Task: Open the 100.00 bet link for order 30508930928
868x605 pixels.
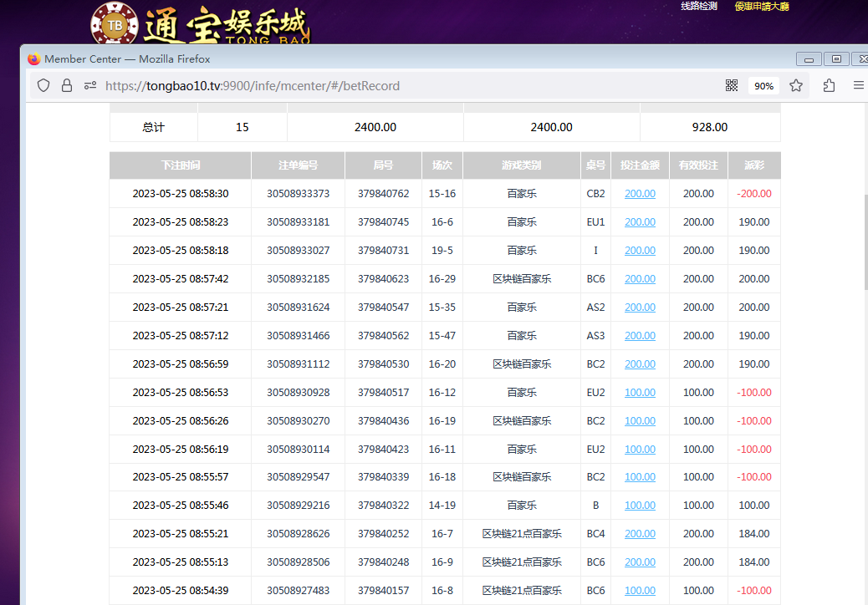Action: point(640,392)
